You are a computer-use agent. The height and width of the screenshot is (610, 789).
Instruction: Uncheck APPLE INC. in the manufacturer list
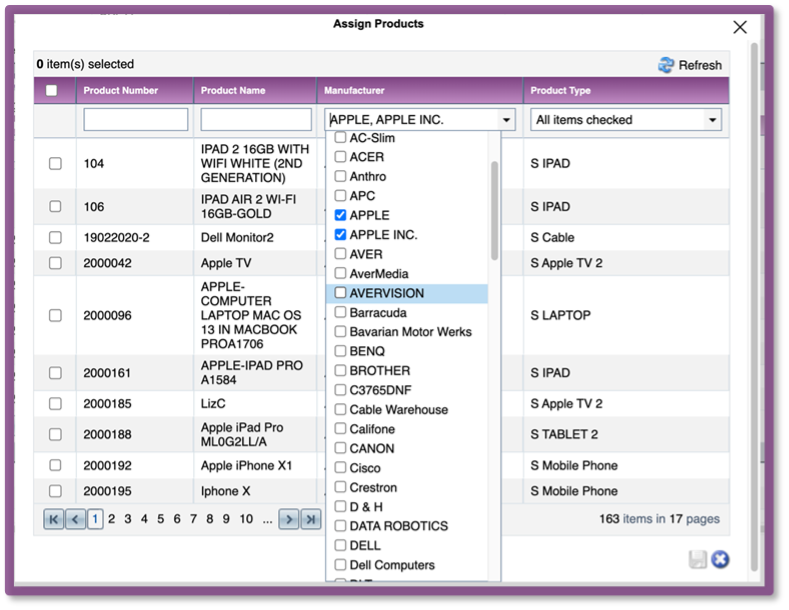coord(341,235)
